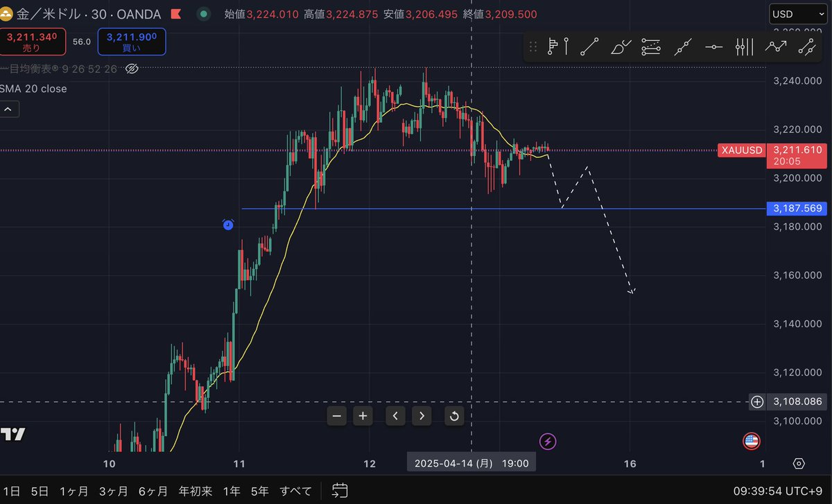Click the SMA 20 close indicator label
832x504 pixels.
click(x=34, y=89)
